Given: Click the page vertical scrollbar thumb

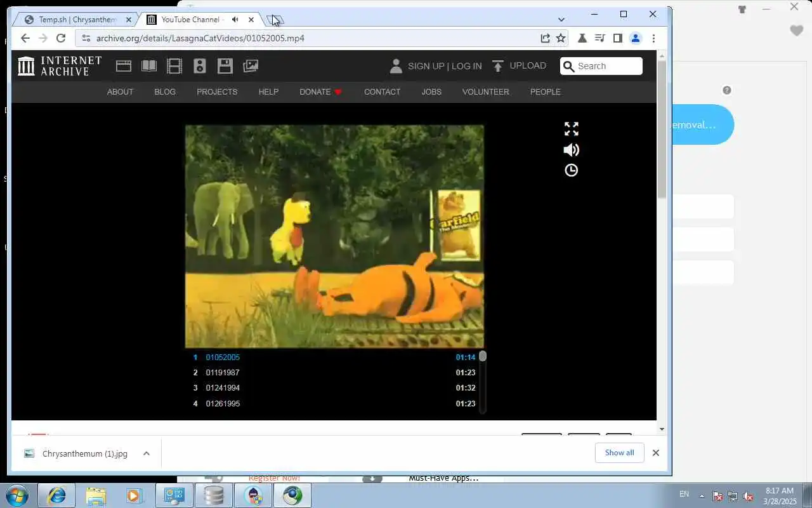Looking at the screenshot, I should click(x=662, y=130).
